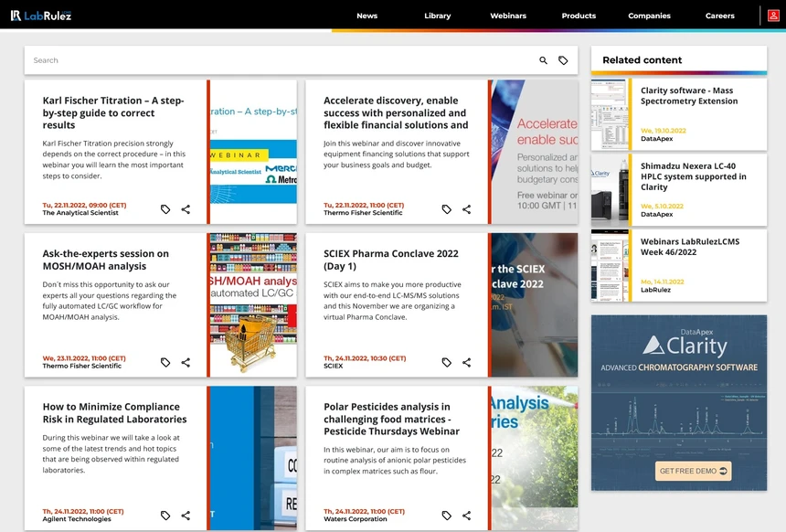
Task: Click 'SCIEX' organizer name text
Action: coord(334,366)
